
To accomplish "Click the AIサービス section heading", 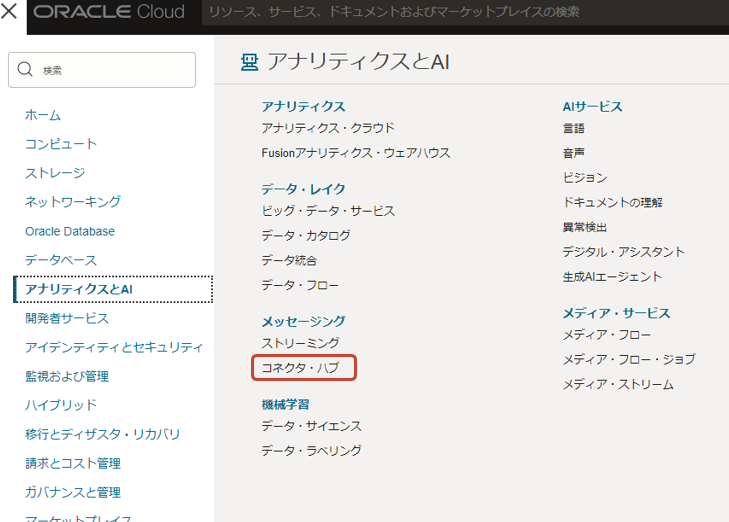I will pos(592,106).
